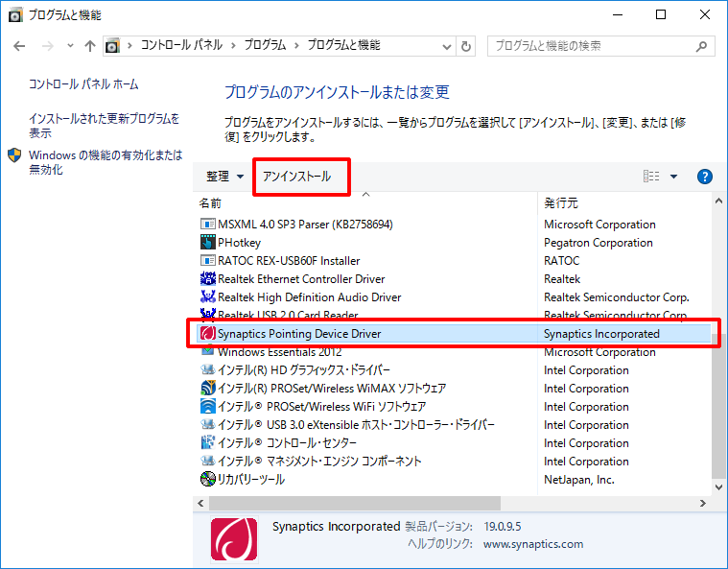Image resolution: width=728 pixels, height=569 pixels.
Task: Select インテル USB 3.0 eXtensible icon
Action: [x=207, y=424]
